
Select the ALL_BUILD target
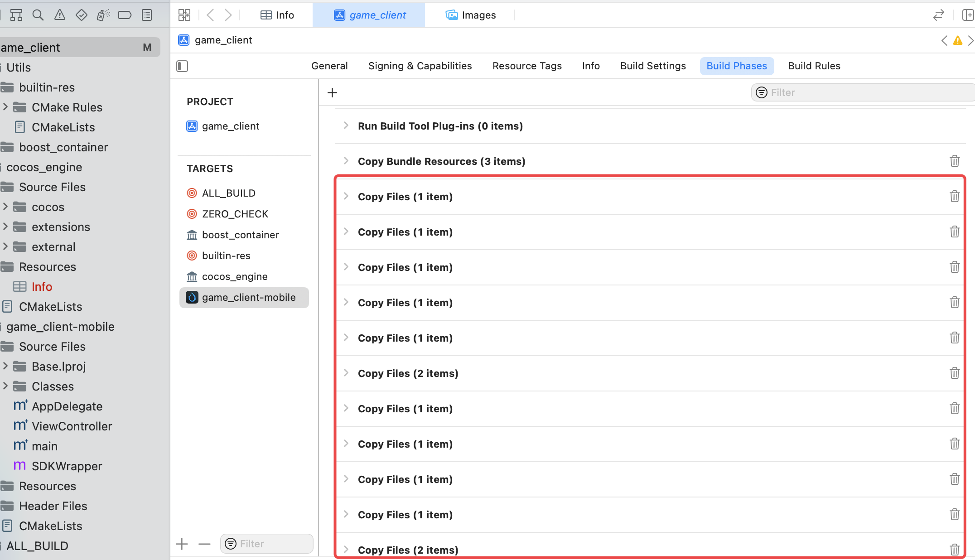pos(228,193)
